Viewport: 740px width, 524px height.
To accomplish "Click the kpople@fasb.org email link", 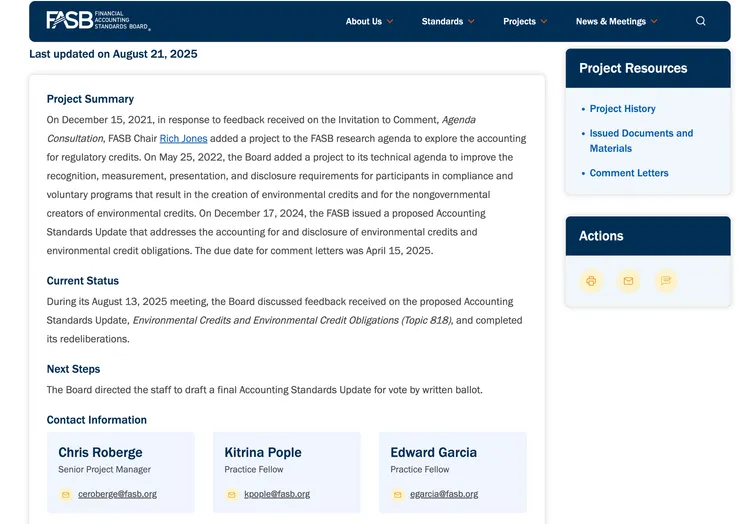I will [277, 494].
